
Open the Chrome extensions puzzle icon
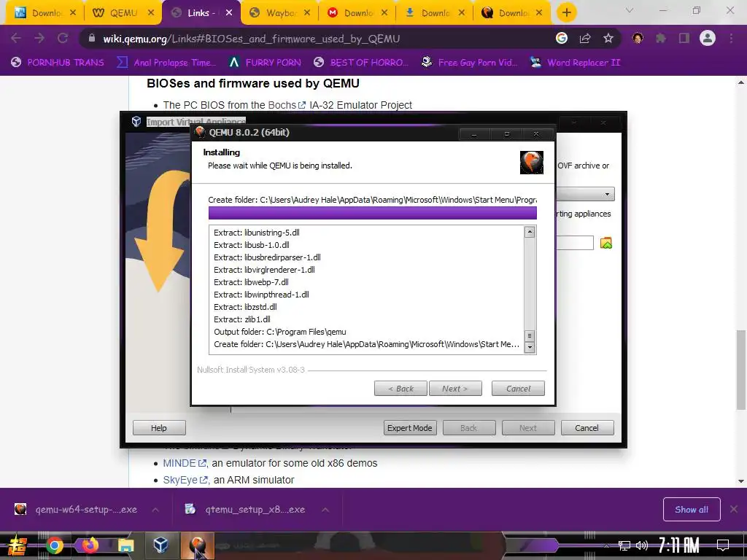[661, 38]
